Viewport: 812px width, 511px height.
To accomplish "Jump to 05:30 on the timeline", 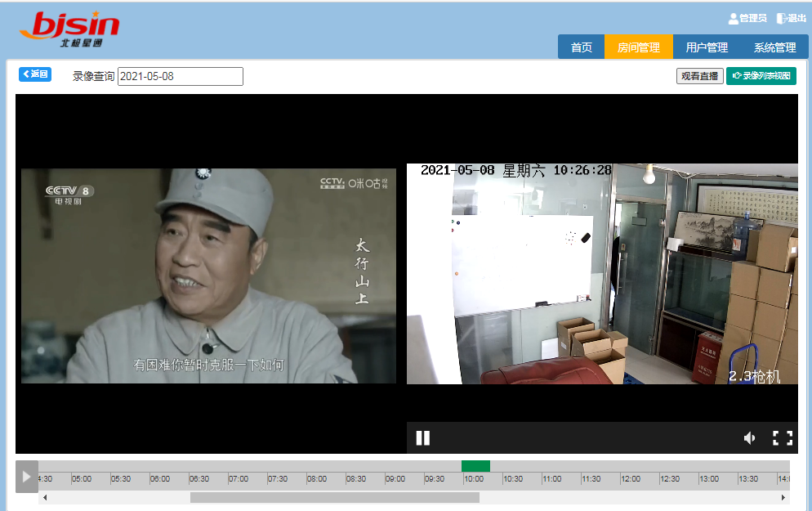I will coord(121,479).
